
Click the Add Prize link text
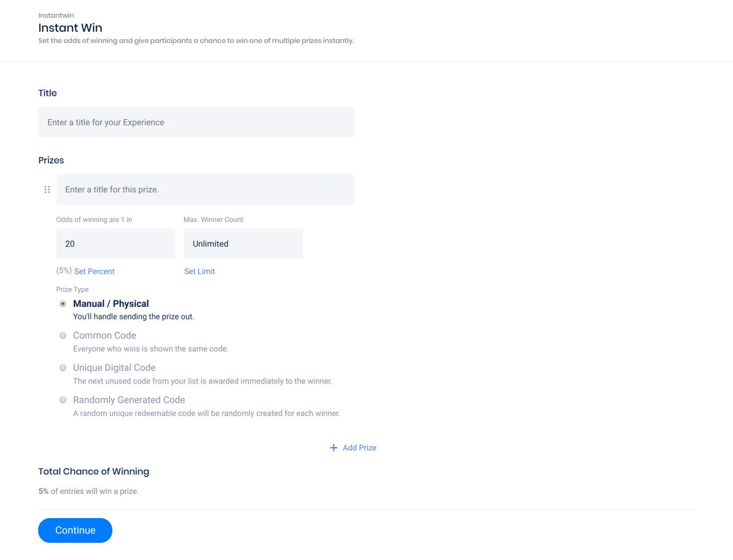(360, 448)
